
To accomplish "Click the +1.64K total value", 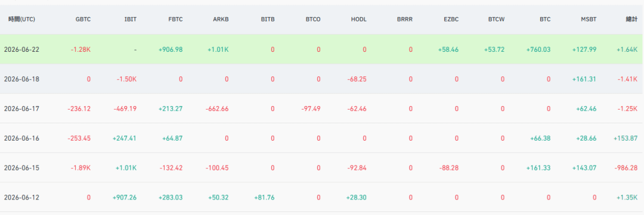I will coord(627,49).
